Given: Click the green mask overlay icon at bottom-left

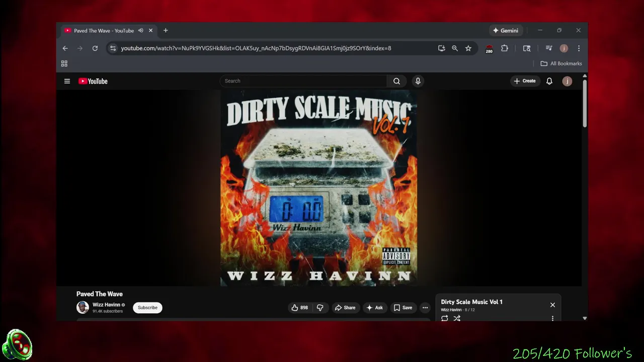Looking at the screenshot, I should pyautogui.click(x=17, y=345).
